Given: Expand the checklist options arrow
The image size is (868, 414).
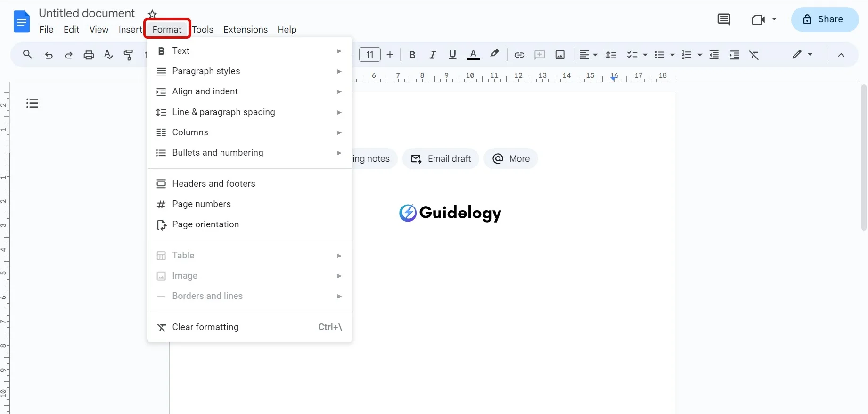Looking at the screenshot, I should [645, 55].
